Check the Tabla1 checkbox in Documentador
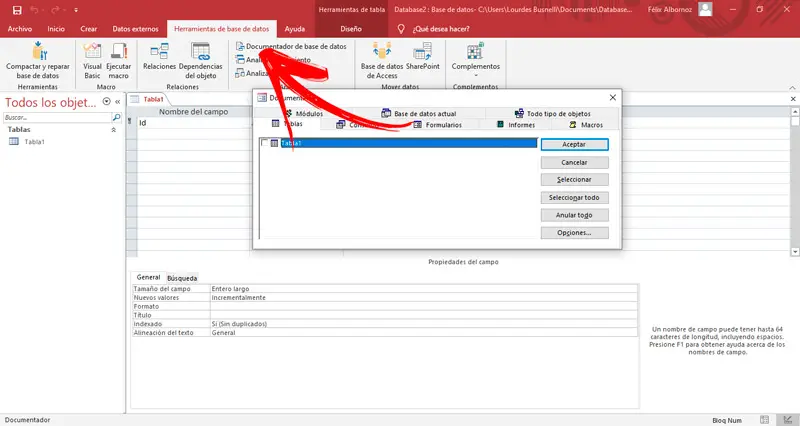Viewport: 800px width, 426px height. click(x=264, y=143)
